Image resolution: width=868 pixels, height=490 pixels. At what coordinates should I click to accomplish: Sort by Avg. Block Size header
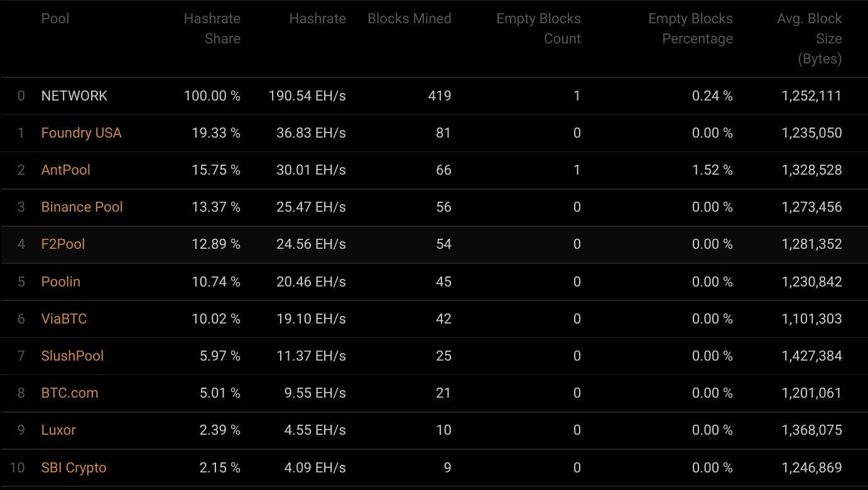point(809,38)
